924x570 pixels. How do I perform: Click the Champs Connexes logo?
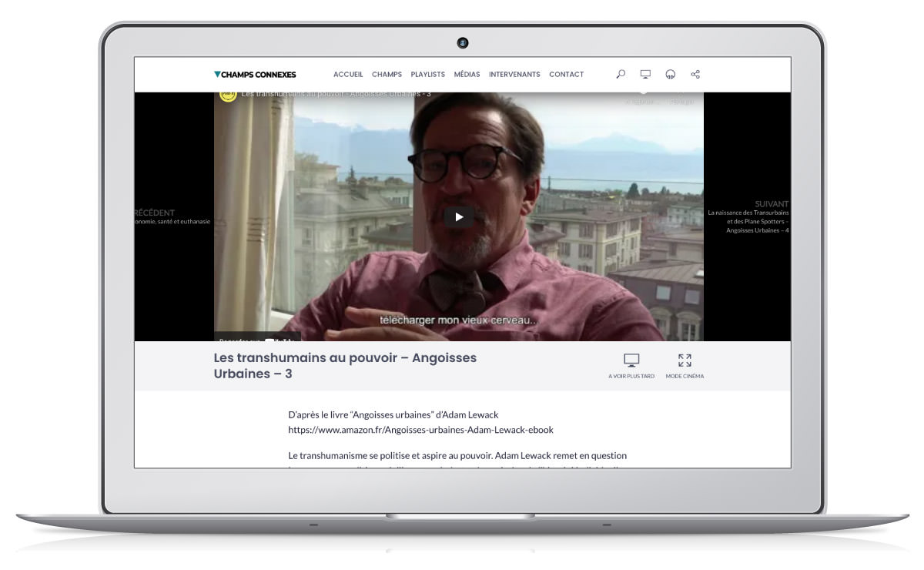point(255,74)
